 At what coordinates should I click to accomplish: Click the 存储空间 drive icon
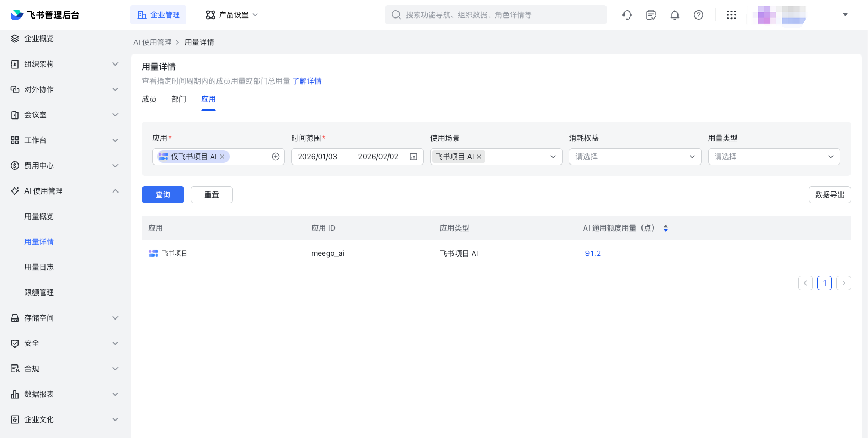coord(15,318)
